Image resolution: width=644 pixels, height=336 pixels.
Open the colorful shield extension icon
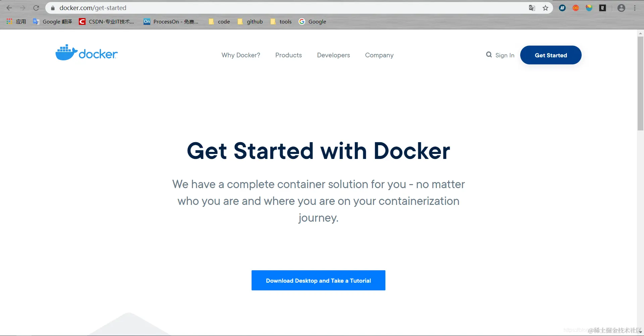point(589,8)
